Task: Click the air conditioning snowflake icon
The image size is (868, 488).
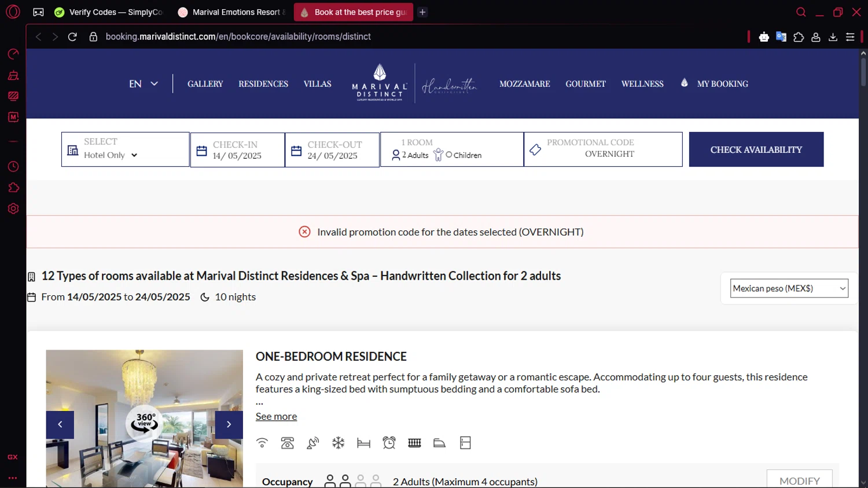Action: tap(338, 443)
